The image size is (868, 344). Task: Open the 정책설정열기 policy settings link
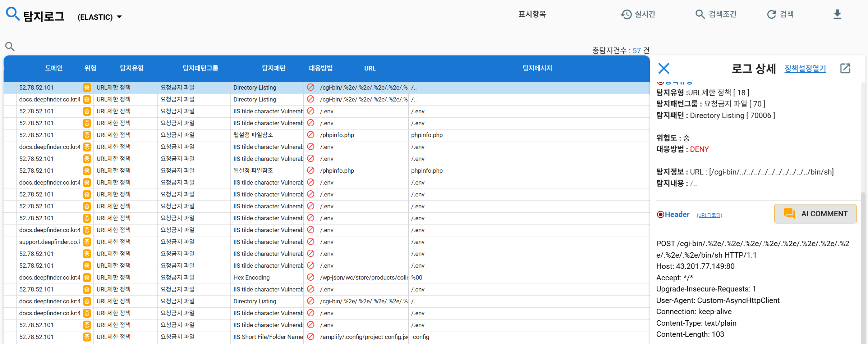click(x=805, y=68)
